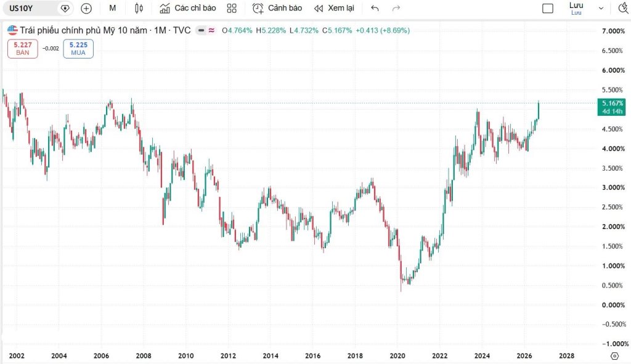Select the chart title Trái phiếu chính phủ Mỹ 10 năm
Screen dimensions: 631x364
pyautogui.click(x=83, y=31)
